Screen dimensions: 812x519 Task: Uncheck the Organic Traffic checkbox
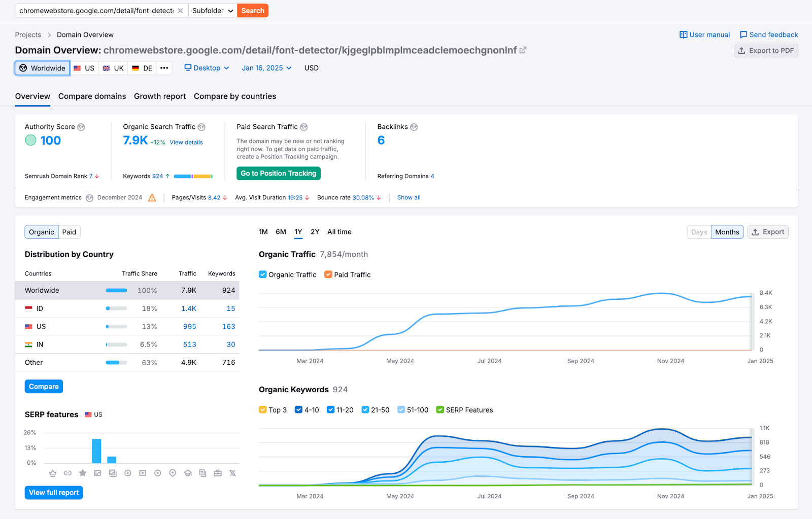pos(263,274)
